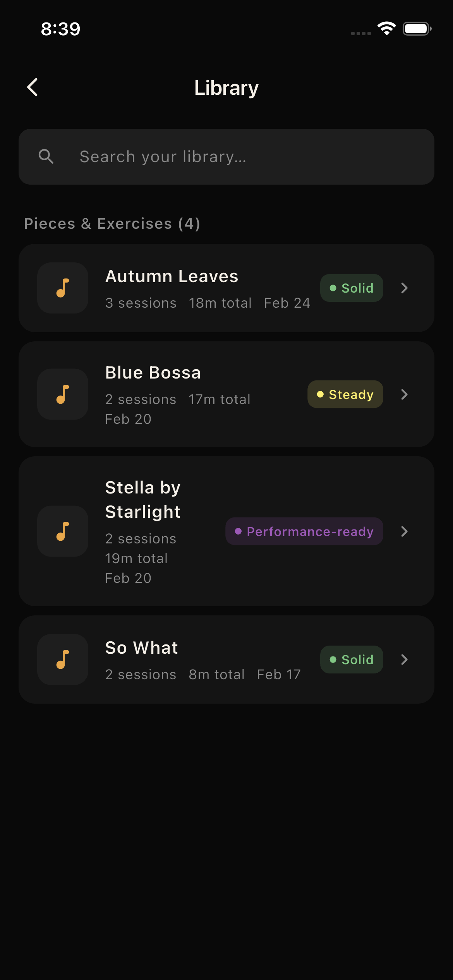This screenshot has height=980, width=453.
Task: Tap the Steady badge on Blue Bossa
Action: [x=345, y=394]
